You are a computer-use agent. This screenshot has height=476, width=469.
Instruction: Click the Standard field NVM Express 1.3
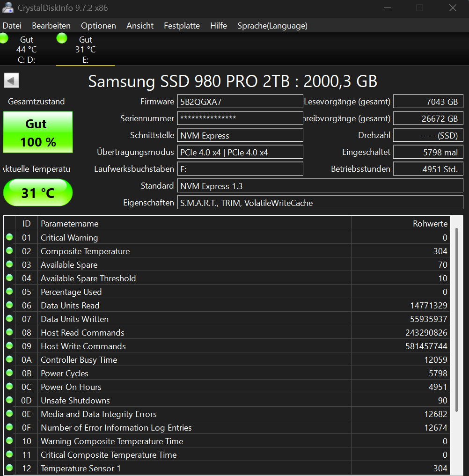(320, 186)
